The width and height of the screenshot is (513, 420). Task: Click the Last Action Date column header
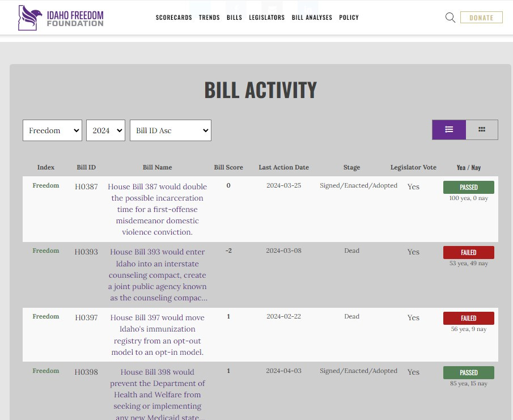click(x=283, y=167)
